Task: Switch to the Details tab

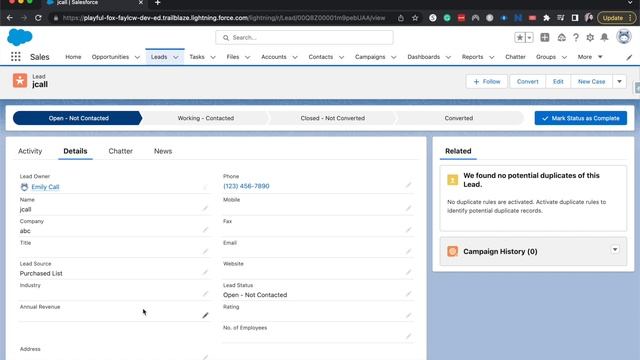Action: (75, 151)
